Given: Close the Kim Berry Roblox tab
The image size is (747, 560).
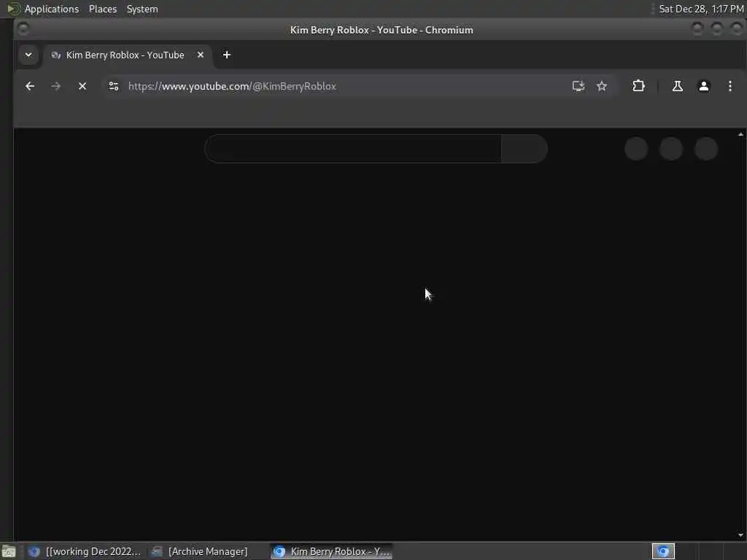Looking at the screenshot, I should (201, 55).
